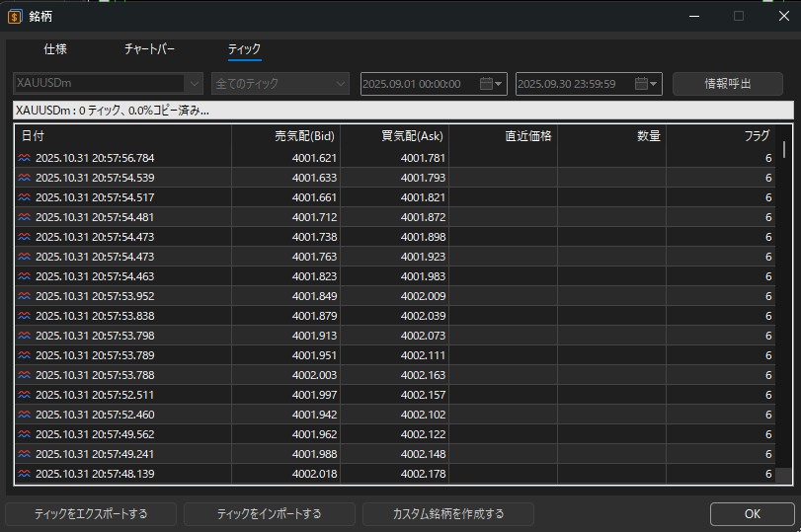Select Bid value 4001.621
801x532 pixels.
tap(314, 158)
